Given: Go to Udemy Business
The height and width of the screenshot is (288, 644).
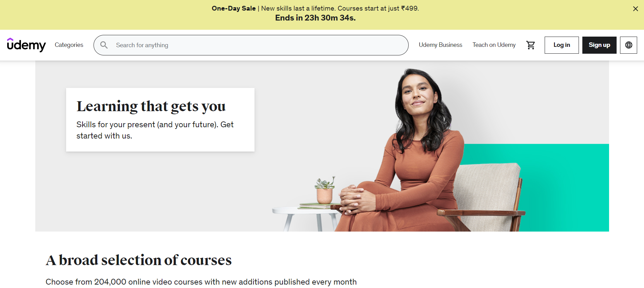Looking at the screenshot, I should coord(441,45).
